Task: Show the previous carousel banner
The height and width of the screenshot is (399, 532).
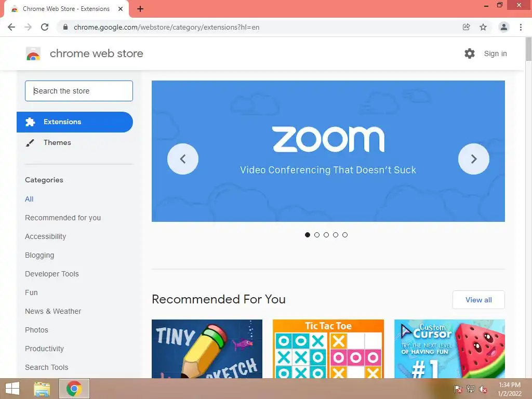Action: coord(183,159)
